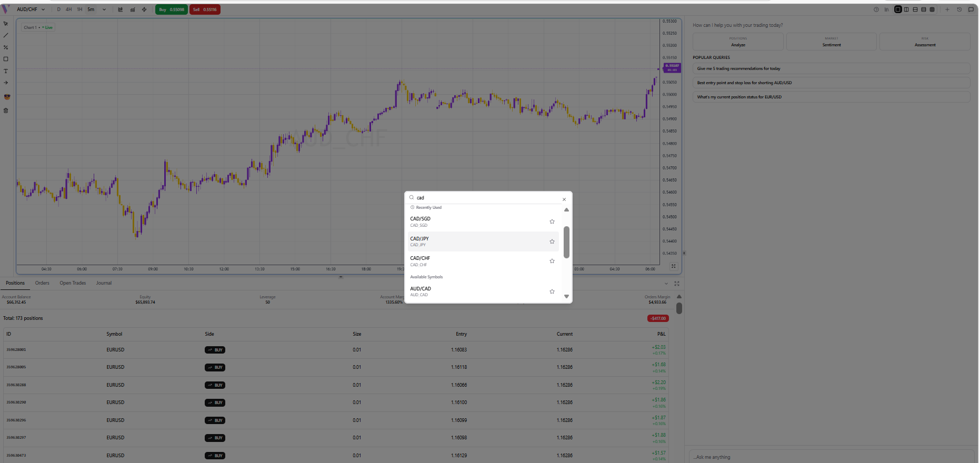This screenshot has height=463, width=980.
Task: Open the history clock icon
Action: tap(959, 9)
